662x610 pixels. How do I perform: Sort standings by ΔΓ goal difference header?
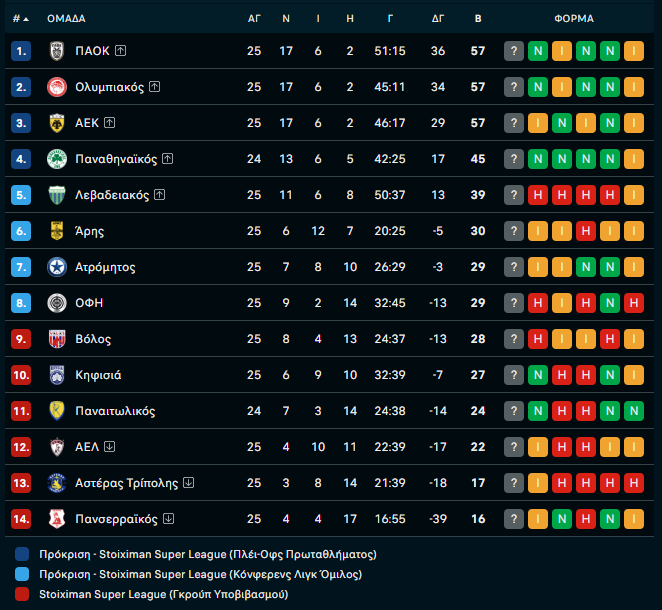click(x=438, y=19)
